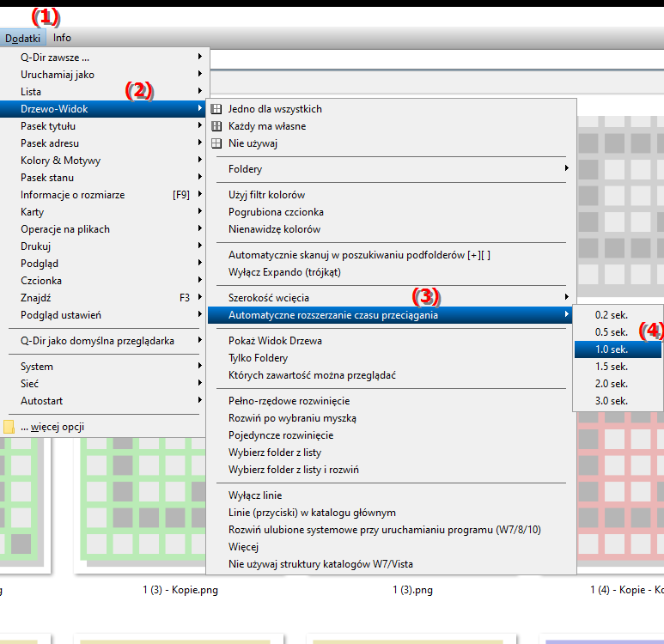Click the grid icon next to Jedno dla wszystkich
The image size is (664, 644).
216,109
